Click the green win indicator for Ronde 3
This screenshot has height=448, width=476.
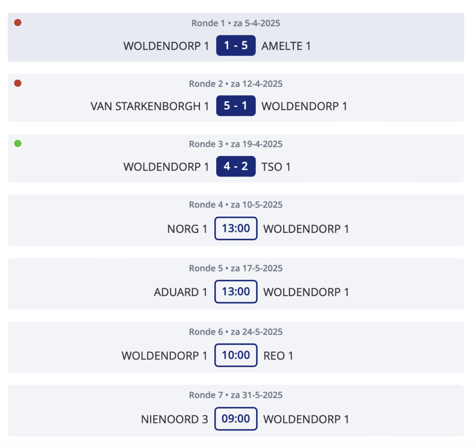tap(18, 144)
